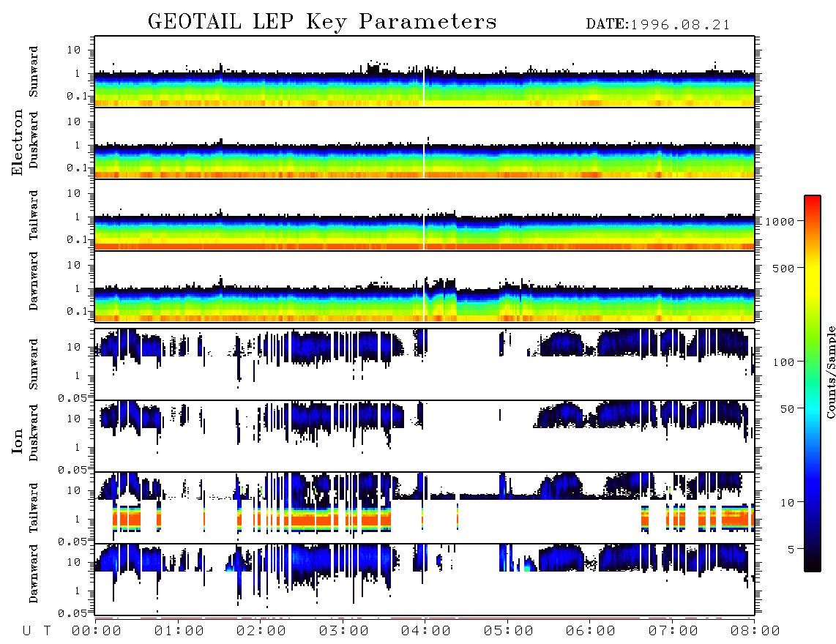Click the "0.1" tick of Electron Dawnward panel
The width and height of the screenshot is (836, 644).
pos(77,311)
